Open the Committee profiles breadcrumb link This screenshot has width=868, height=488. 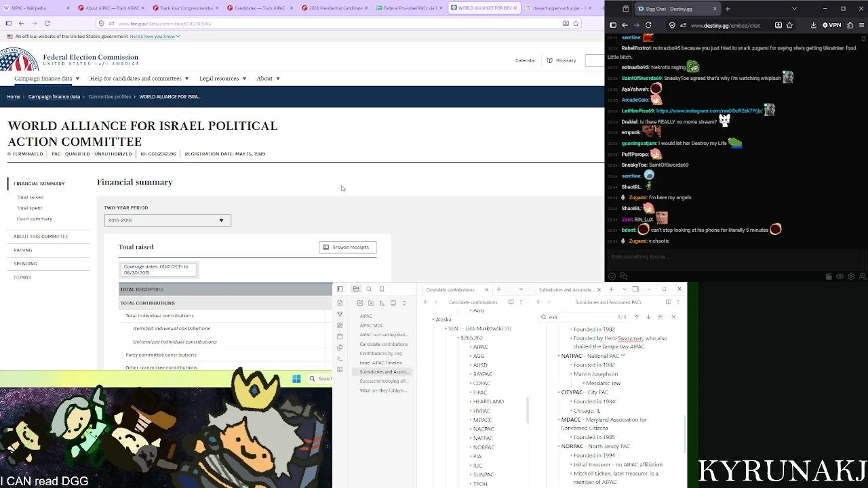coord(110,97)
